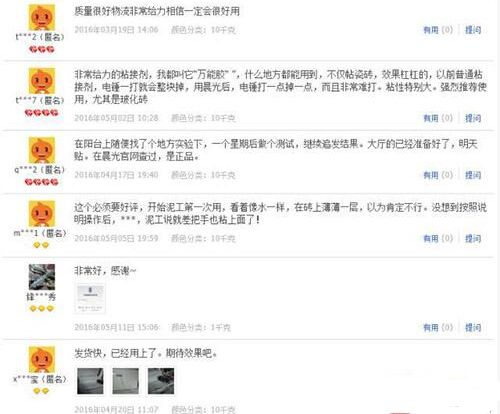Screen dimensions: 500x414
Task: Click 提问 on the 质量很好 review
Action: coord(473,30)
